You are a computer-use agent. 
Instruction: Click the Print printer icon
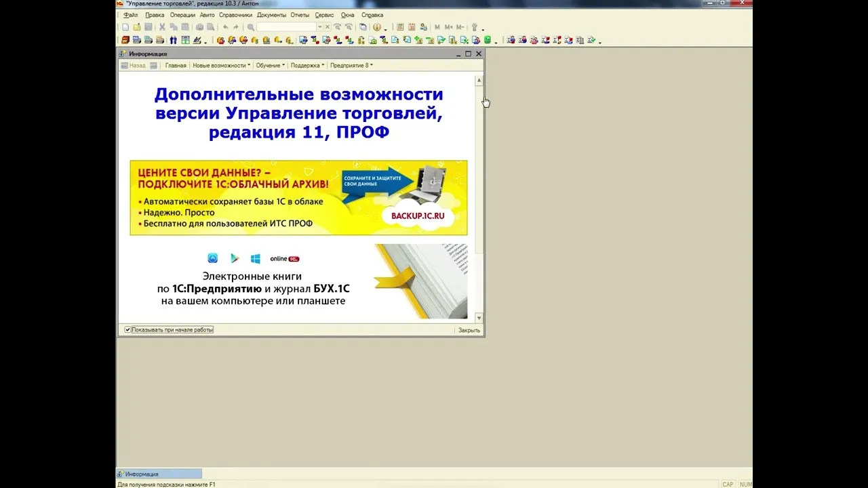click(x=199, y=27)
